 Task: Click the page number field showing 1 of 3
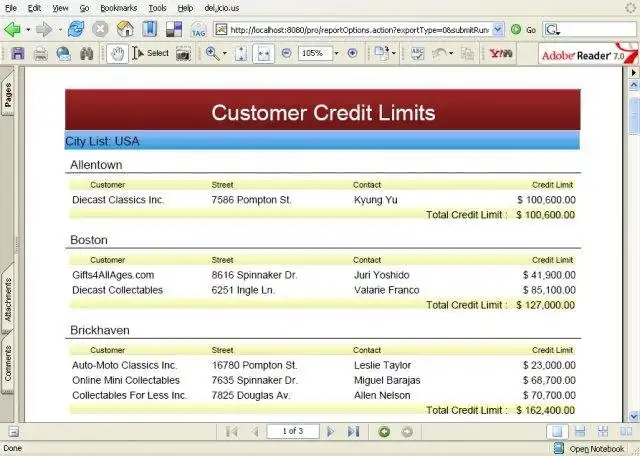[293, 431]
